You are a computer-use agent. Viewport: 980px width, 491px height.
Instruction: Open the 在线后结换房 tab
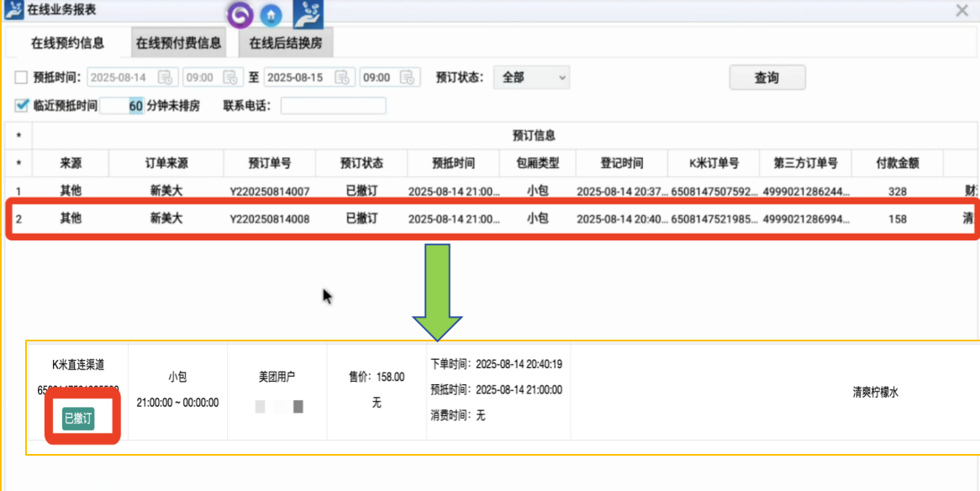pyautogui.click(x=286, y=43)
